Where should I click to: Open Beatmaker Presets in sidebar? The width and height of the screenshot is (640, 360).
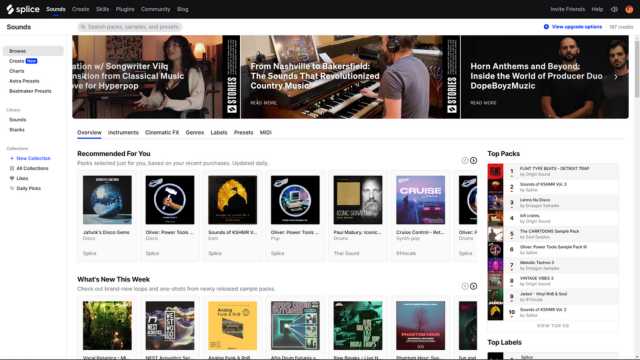tap(30, 91)
